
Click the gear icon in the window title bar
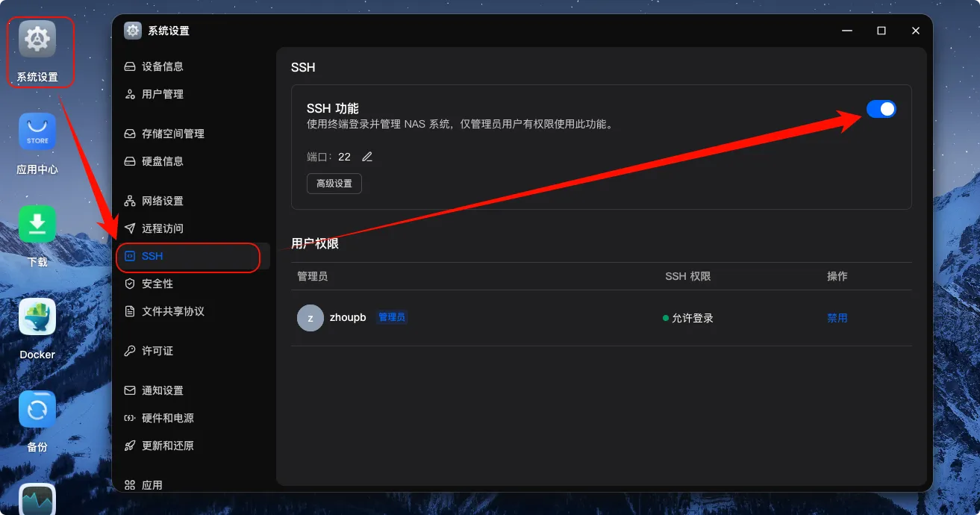pyautogui.click(x=133, y=30)
